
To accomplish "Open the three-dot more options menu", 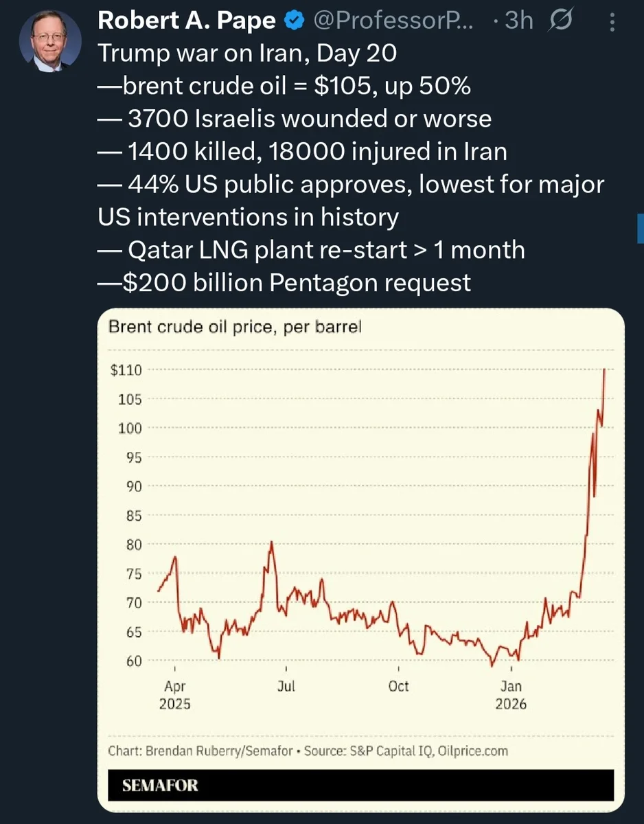I will (613, 22).
